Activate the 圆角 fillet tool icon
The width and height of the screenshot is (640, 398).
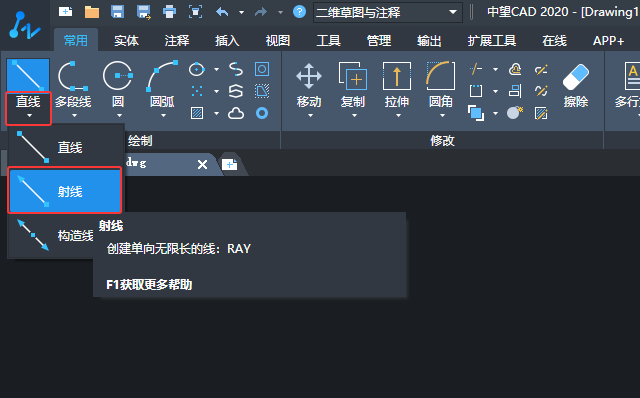pyautogui.click(x=440, y=76)
